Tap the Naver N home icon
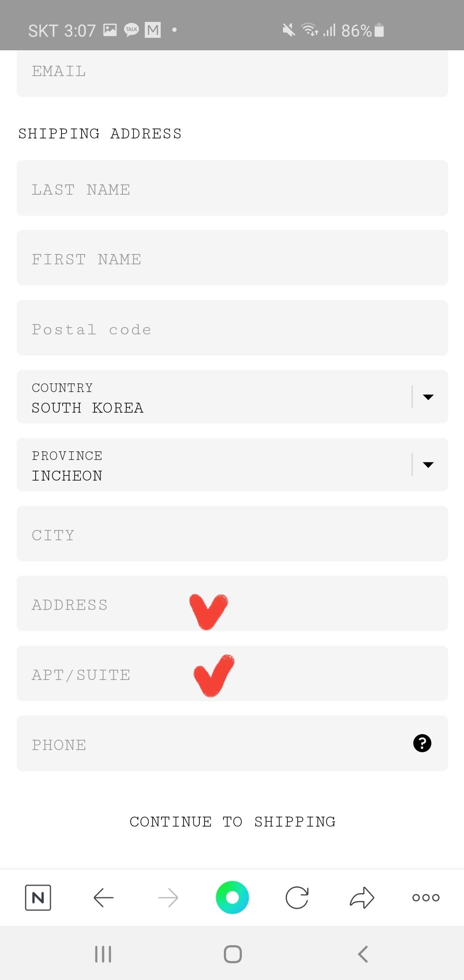 [x=38, y=897]
